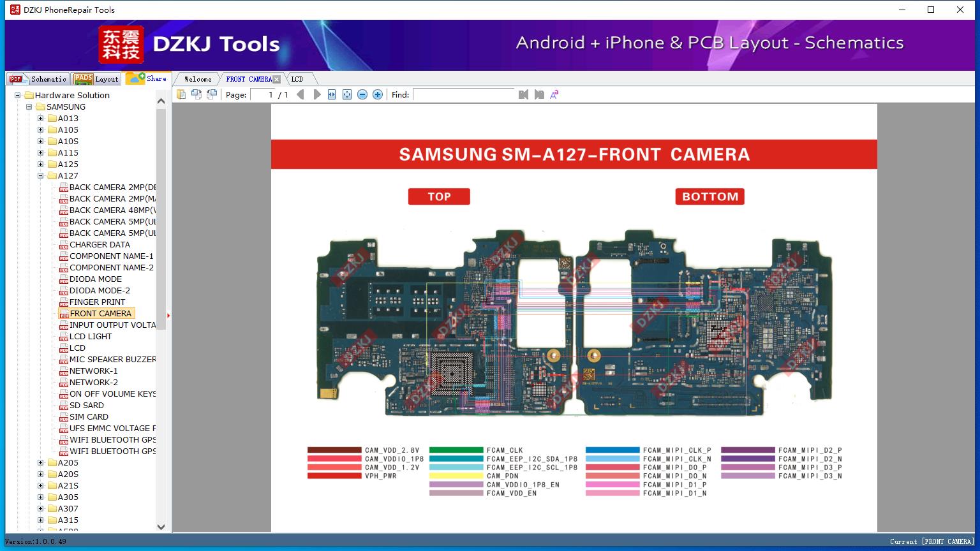
Task: Click the FCAM_MIPI_CLK_P blue legend swatch
Action: pyautogui.click(x=612, y=450)
